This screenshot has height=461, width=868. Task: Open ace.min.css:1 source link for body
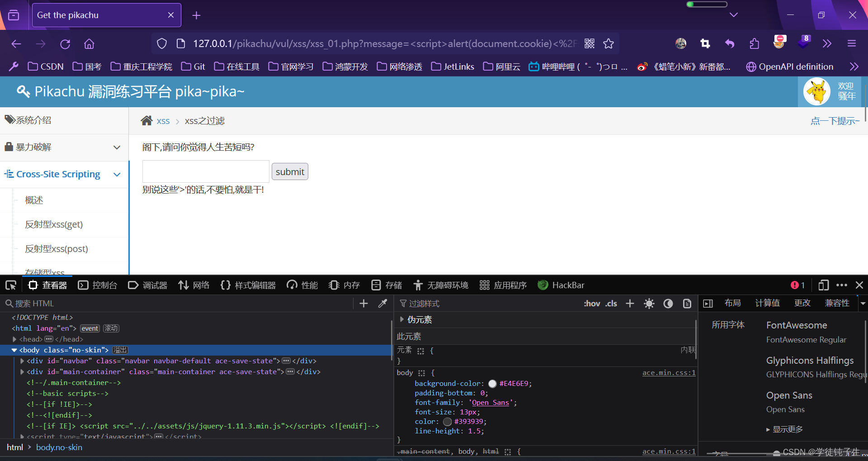669,373
